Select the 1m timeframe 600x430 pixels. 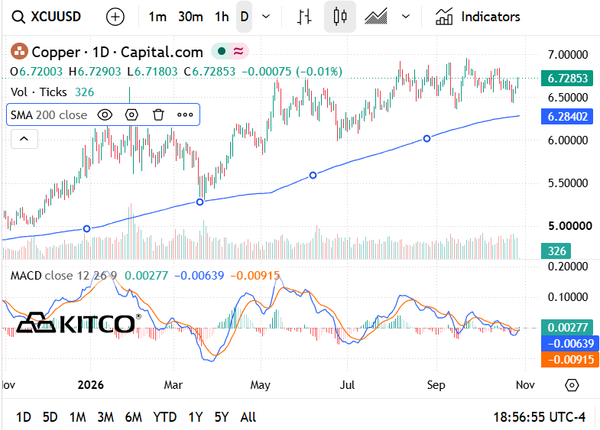(x=157, y=17)
